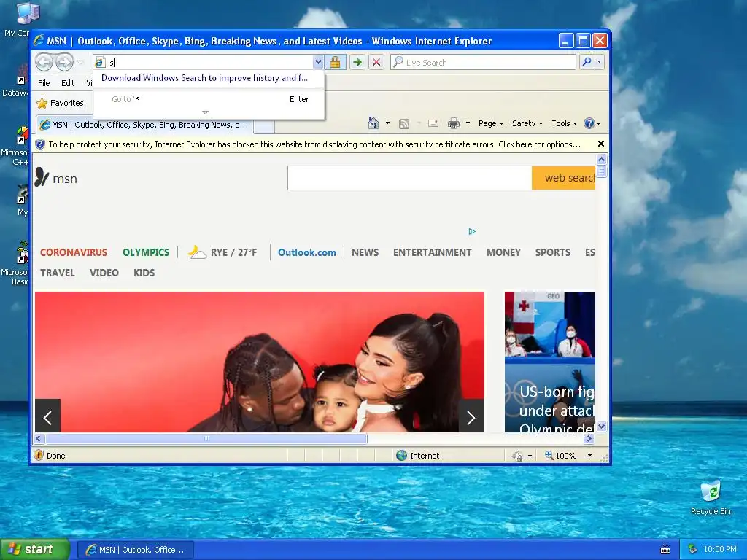747x560 pixels.
Task: Click the orange web search button
Action: tap(564, 178)
